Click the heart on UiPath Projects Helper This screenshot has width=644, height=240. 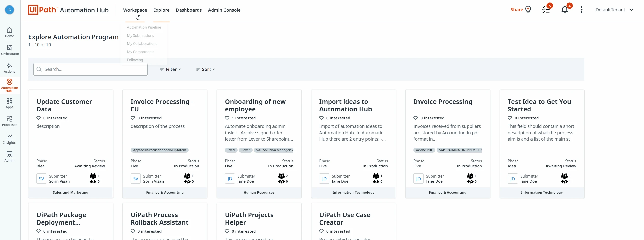tap(227, 231)
